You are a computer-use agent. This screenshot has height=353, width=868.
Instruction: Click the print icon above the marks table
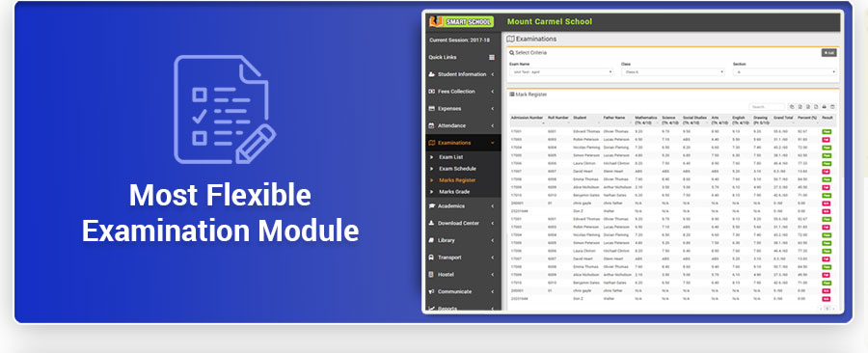(825, 107)
